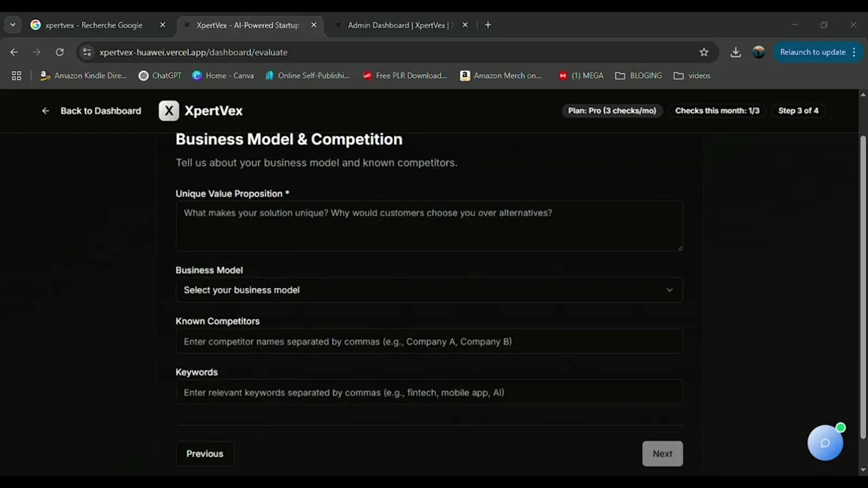Click the XpertVex X logo icon

pos(169,111)
